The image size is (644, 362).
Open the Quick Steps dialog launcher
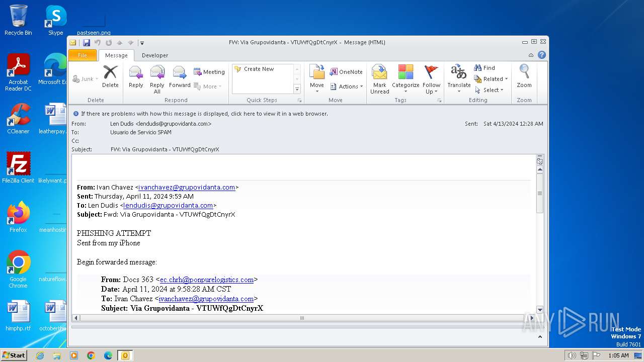coord(300,101)
